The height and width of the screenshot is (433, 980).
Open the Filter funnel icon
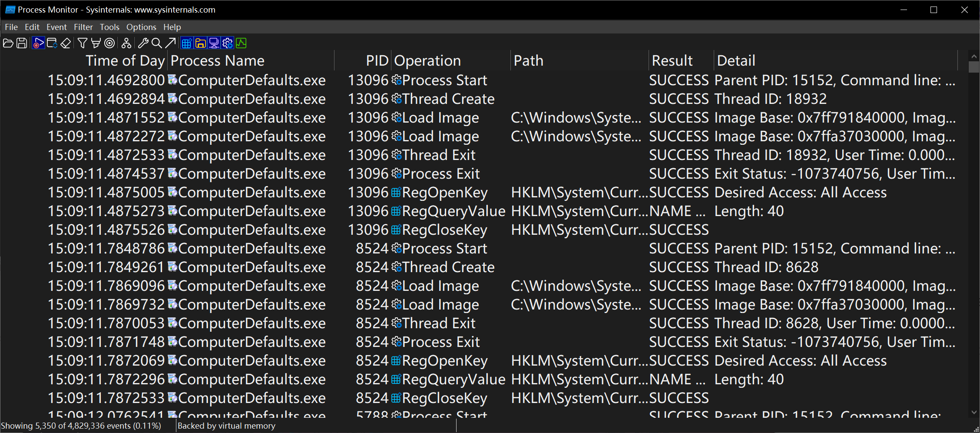(x=83, y=43)
